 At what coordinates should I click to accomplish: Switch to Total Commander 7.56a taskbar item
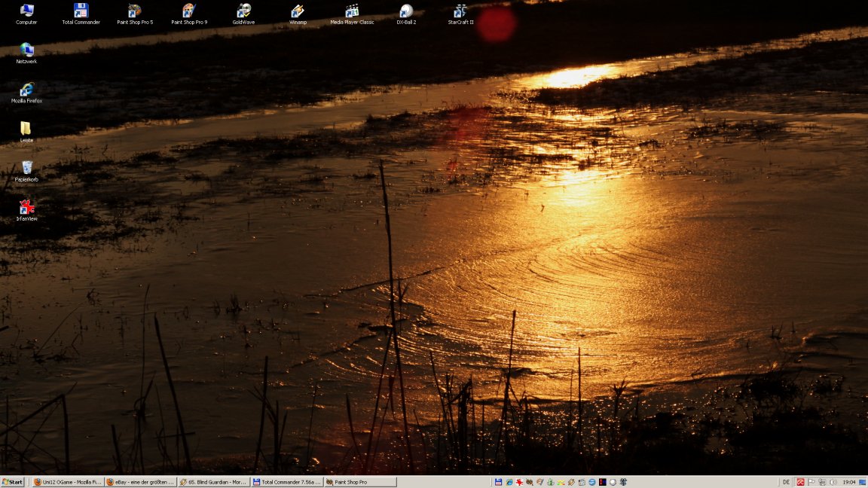287,482
